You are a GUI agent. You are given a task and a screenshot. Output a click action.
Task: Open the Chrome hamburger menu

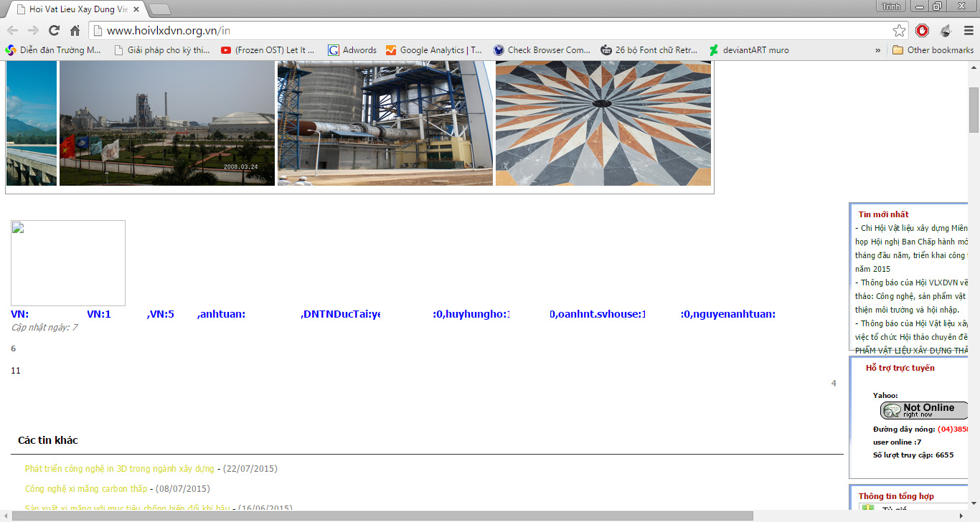pyautogui.click(x=969, y=30)
